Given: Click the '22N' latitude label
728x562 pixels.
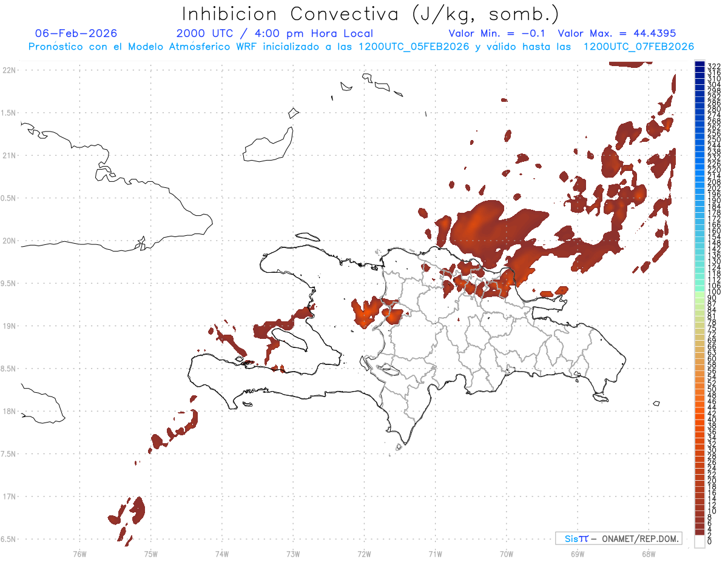Looking at the screenshot, I should tap(9, 70).
